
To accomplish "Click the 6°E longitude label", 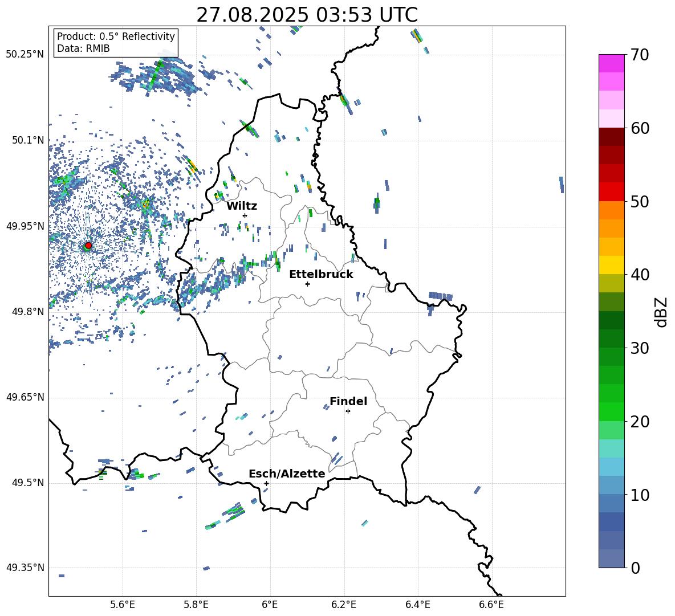I will (x=270, y=605).
